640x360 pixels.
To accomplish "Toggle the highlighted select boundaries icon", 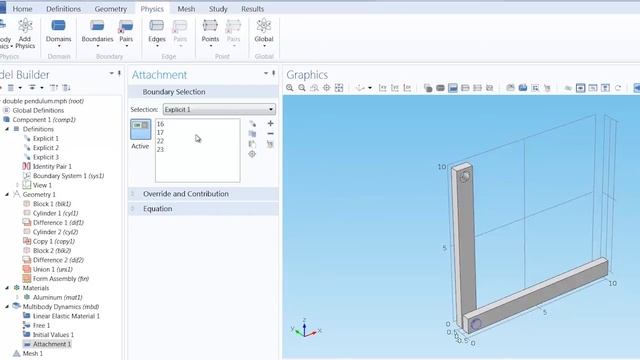I will pos(453,88).
